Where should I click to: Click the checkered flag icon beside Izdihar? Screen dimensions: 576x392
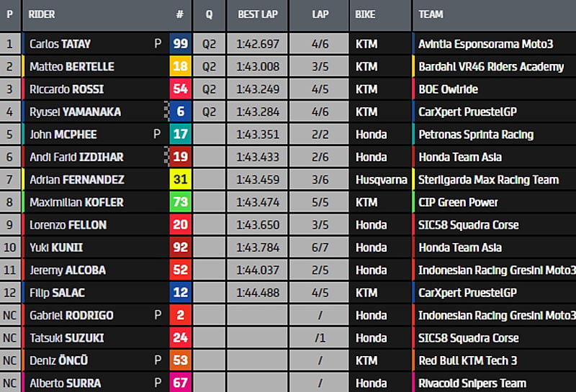[x=166, y=157]
